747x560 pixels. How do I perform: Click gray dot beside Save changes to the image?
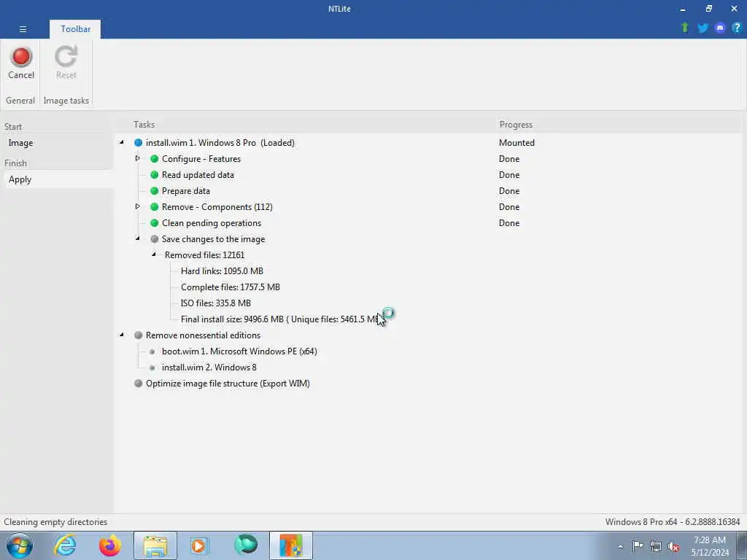[155, 239]
